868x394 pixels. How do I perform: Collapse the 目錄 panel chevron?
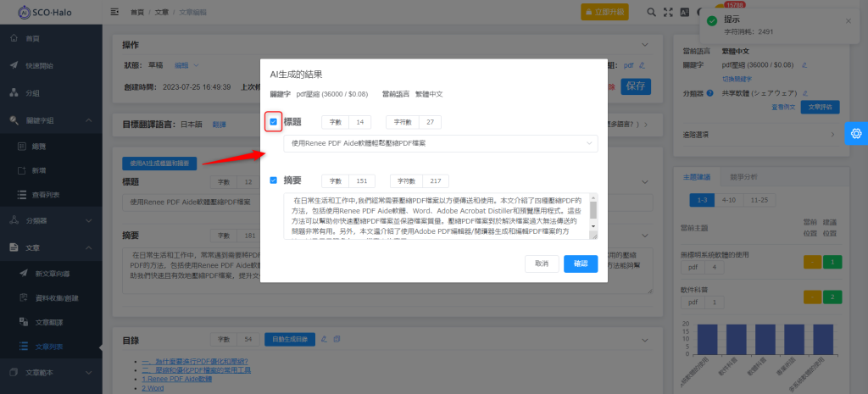(644, 339)
